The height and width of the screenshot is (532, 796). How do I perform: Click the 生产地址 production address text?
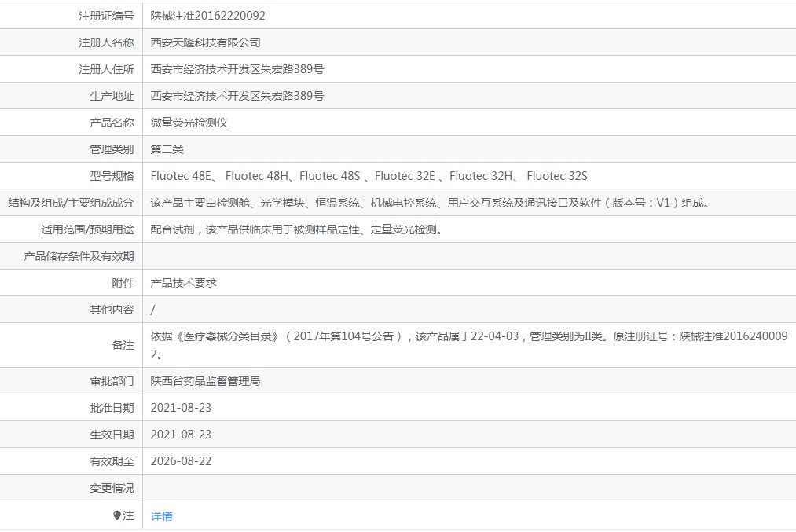[x=231, y=95]
